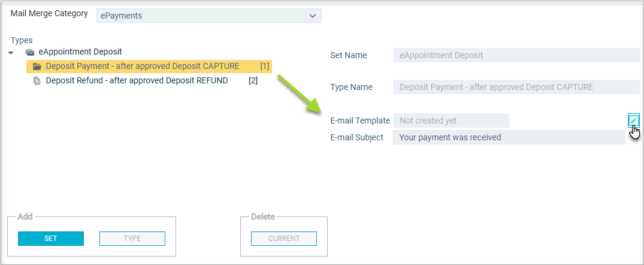Click into the Set Name field
This screenshot has height=265, width=644.
click(516, 55)
